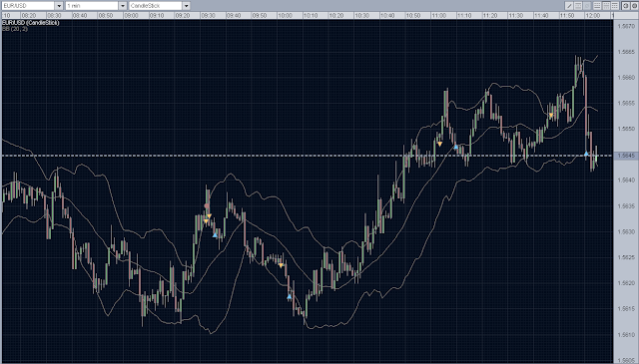Click the 1.5660 price axis label
This screenshot has width=639, height=364.
coord(626,78)
